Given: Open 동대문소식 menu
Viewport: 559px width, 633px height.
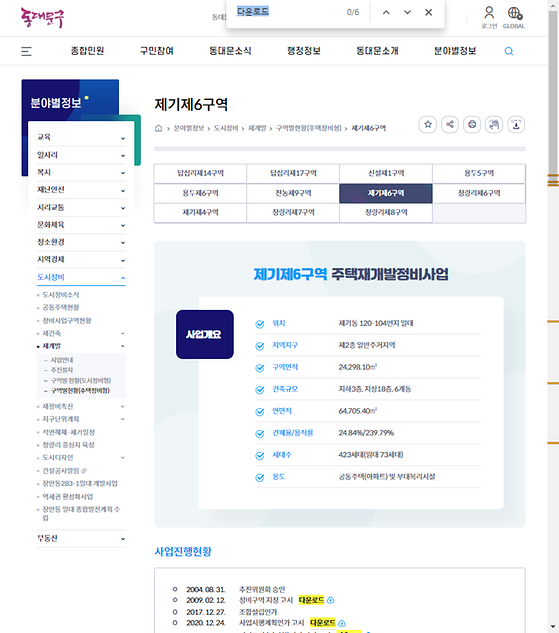Looking at the screenshot, I should pos(230,51).
